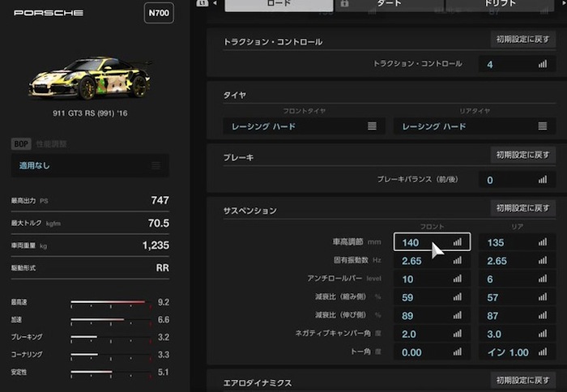Click the rear toe angle bars icon
This screenshot has width=567, height=392.
tap(543, 352)
